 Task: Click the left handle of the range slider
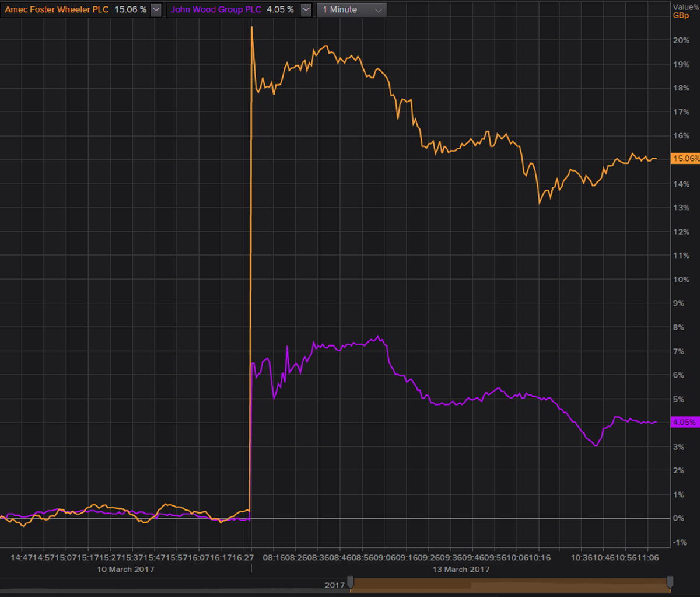[350, 582]
